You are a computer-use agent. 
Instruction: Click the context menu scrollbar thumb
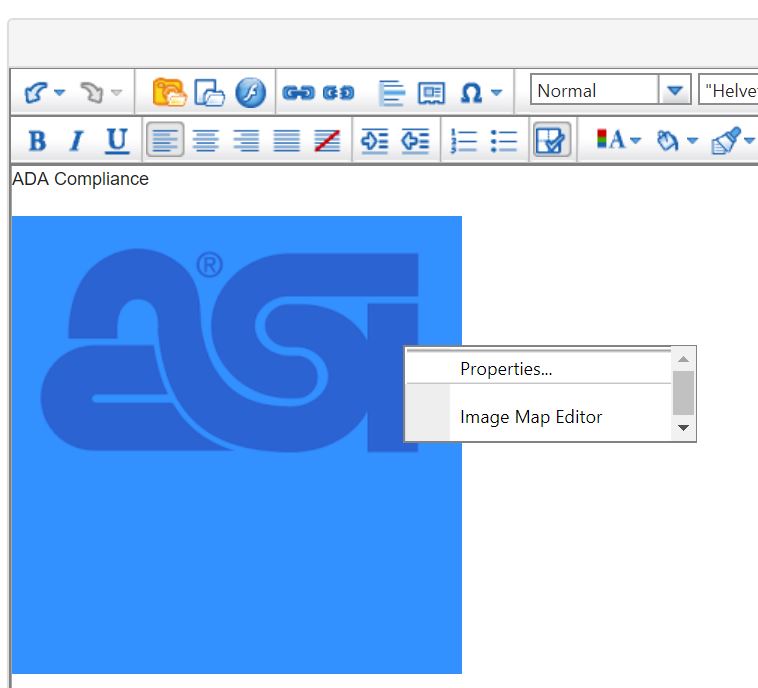(x=684, y=393)
